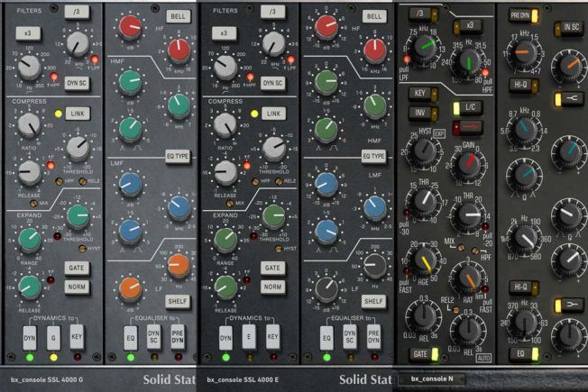Click the EQ TYPE button on SSL 4000 E
The width and height of the screenshot is (588, 392).
[x=374, y=156]
